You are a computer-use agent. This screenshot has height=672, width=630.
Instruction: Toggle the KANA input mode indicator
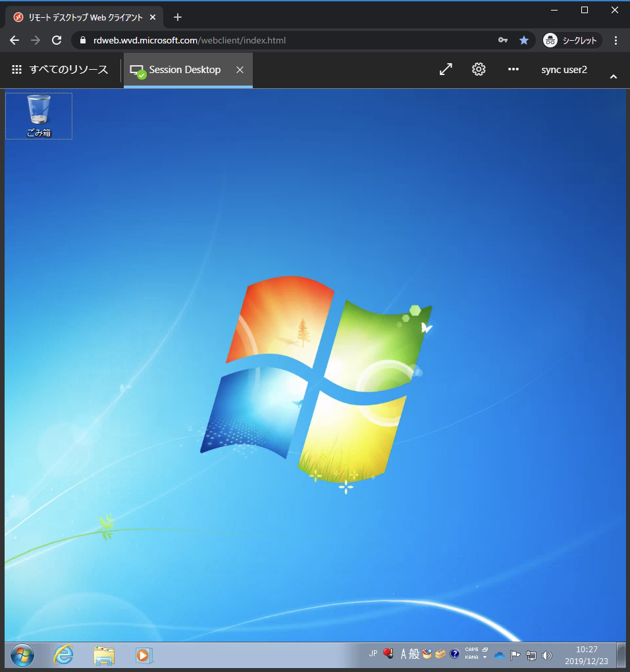[471, 658]
